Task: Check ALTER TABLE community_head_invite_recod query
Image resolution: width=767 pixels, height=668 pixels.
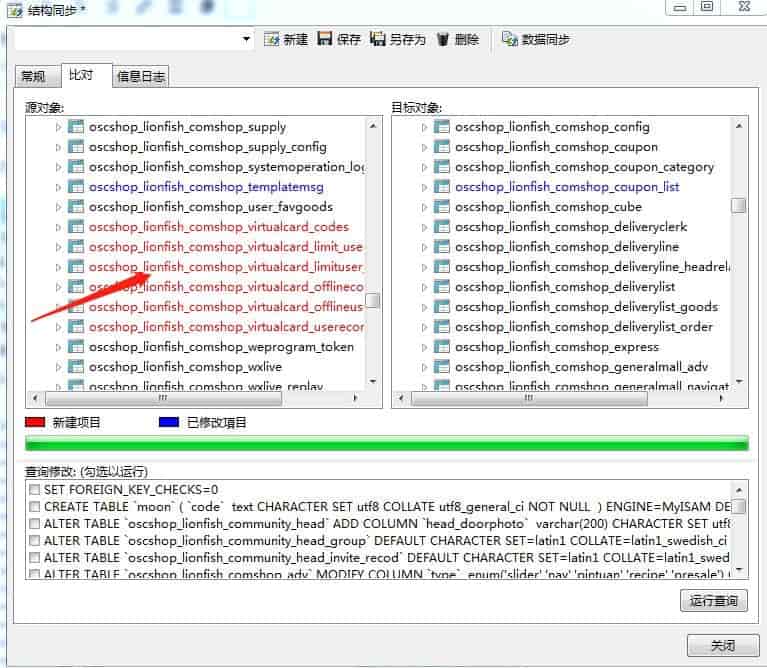Action: point(34,557)
